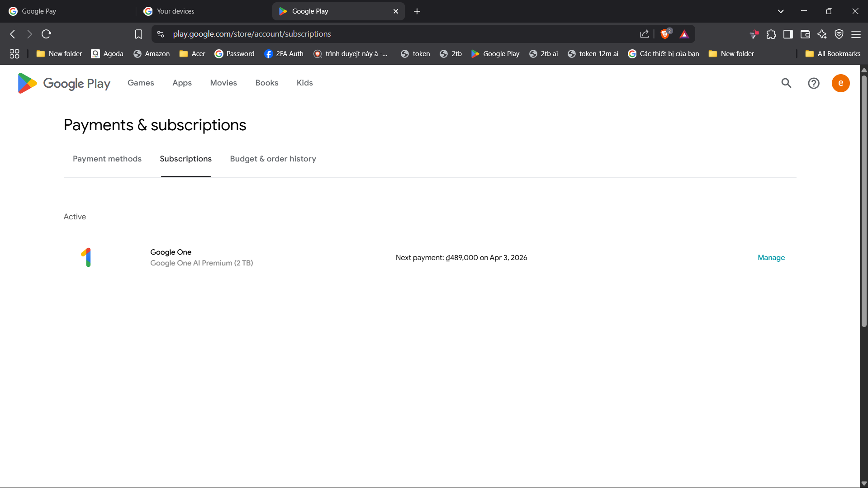
Task: Click the scrollbar down arrow
Action: (x=864, y=483)
